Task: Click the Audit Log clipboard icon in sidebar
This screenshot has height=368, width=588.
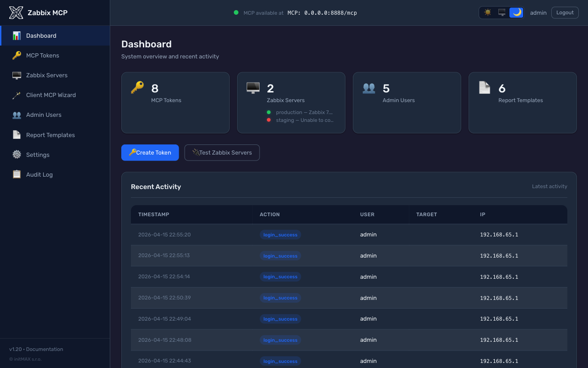Action: click(x=17, y=174)
